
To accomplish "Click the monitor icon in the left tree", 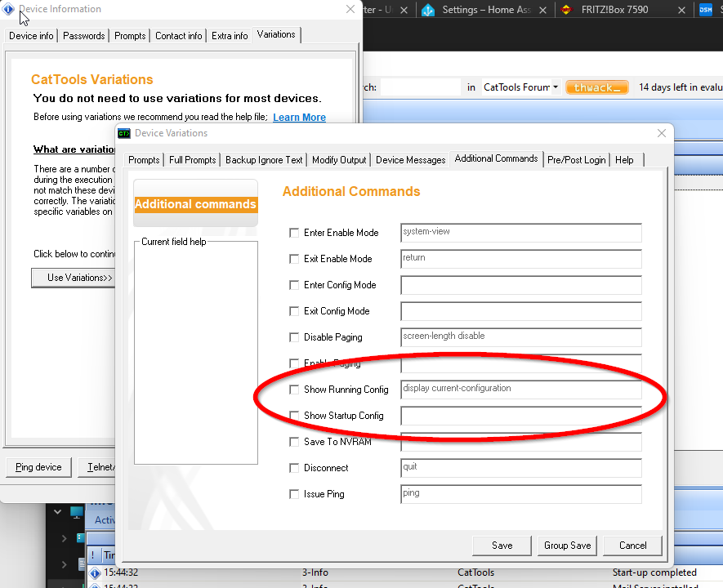I will [x=77, y=511].
